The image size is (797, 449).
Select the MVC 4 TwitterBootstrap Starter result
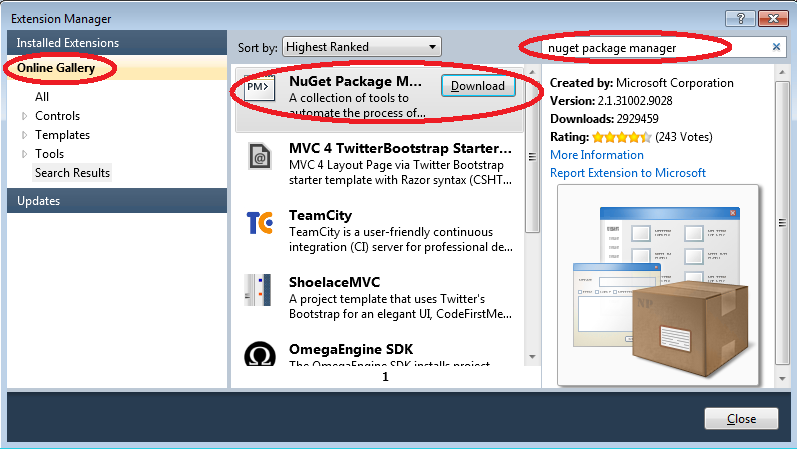(400, 148)
